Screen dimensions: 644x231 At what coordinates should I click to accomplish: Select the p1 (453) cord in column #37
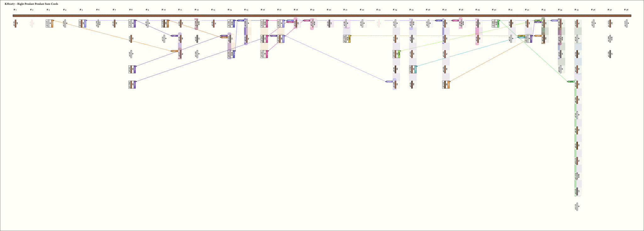coord(610,23)
